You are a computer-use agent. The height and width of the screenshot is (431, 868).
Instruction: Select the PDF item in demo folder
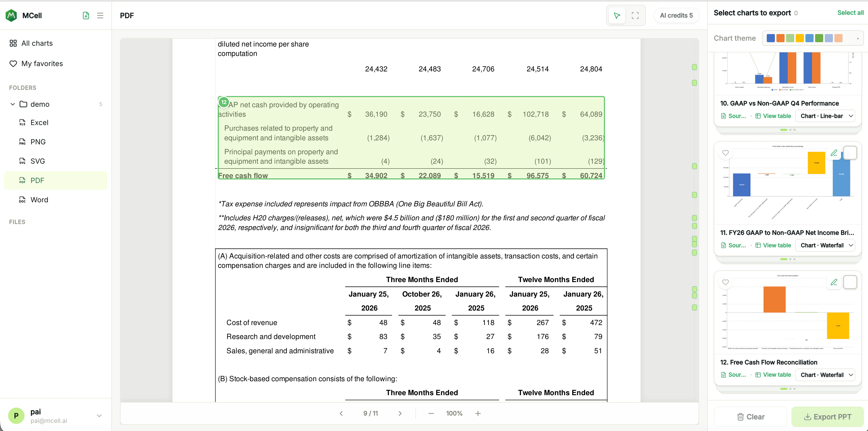tap(56, 180)
